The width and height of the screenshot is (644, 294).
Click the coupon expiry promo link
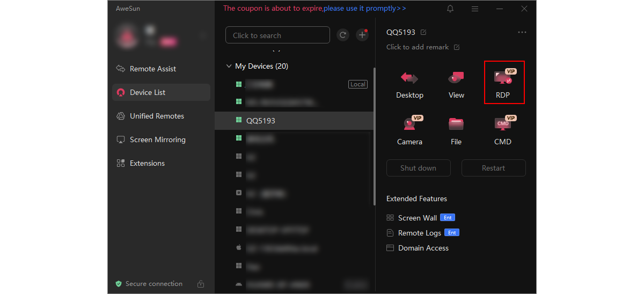tap(314, 8)
